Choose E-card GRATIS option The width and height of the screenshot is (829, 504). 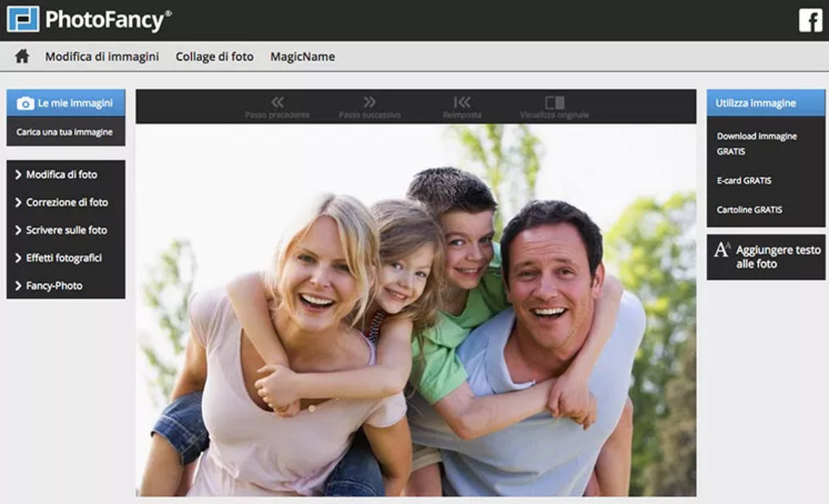coord(744,180)
